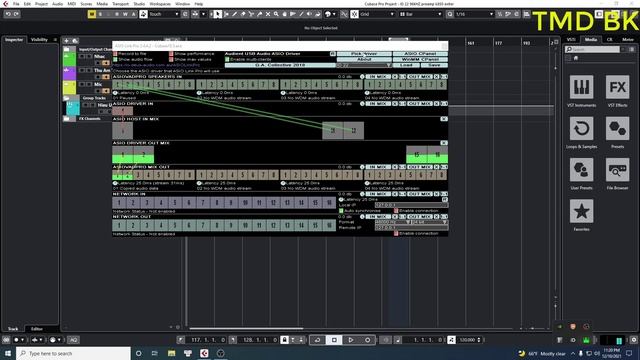Open the Grid snap type dropdown
This screenshot has width=640, height=360.
[x=377, y=14]
